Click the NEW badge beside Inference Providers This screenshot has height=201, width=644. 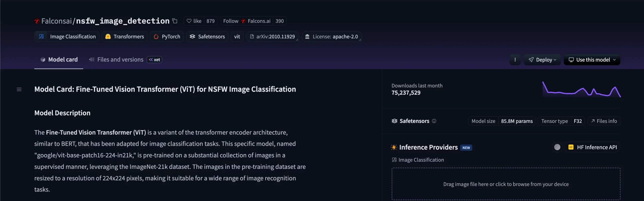coord(466,148)
